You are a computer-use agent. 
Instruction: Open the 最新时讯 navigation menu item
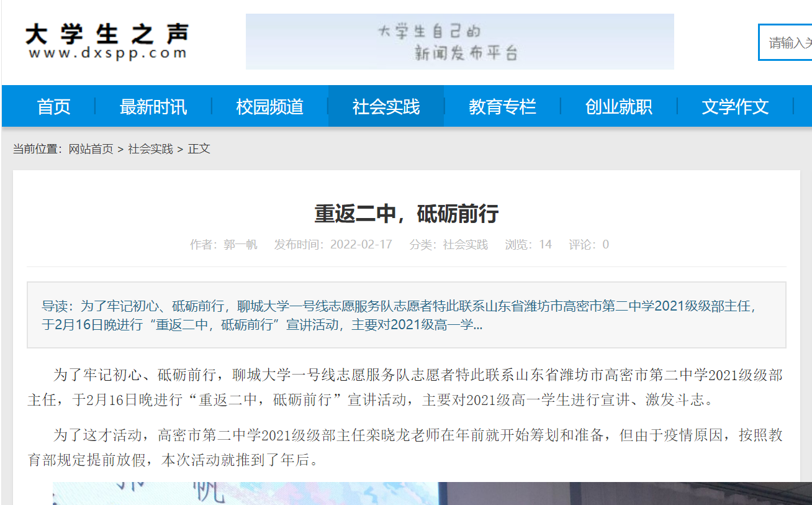tap(153, 106)
